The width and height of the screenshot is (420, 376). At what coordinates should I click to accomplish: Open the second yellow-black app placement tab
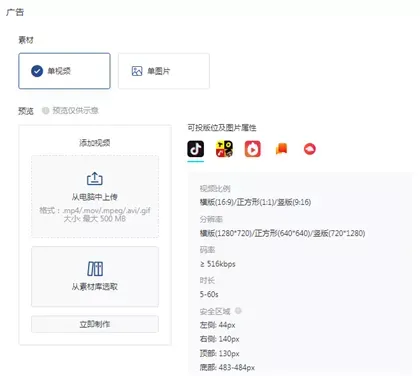[x=224, y=149]
